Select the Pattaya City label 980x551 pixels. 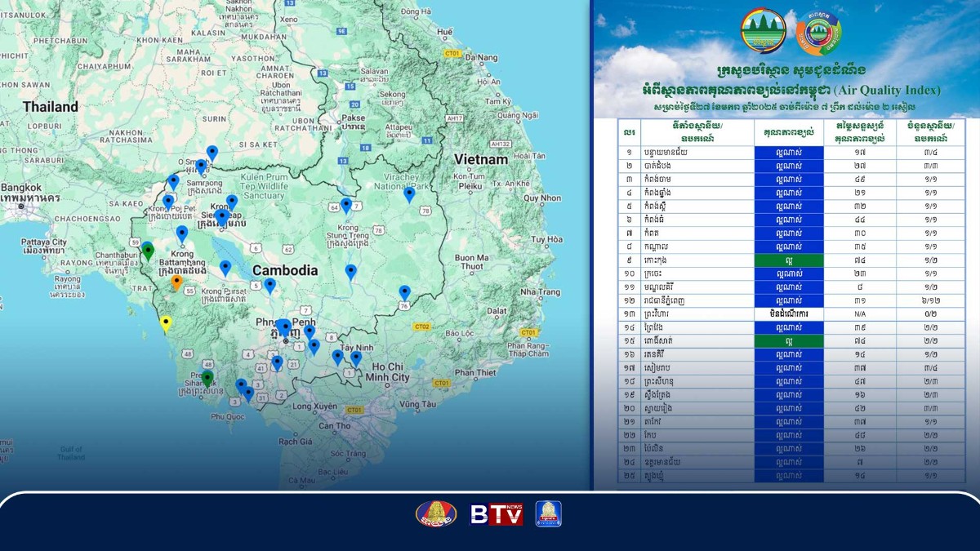pyautogui.click(x=43, y=242)
